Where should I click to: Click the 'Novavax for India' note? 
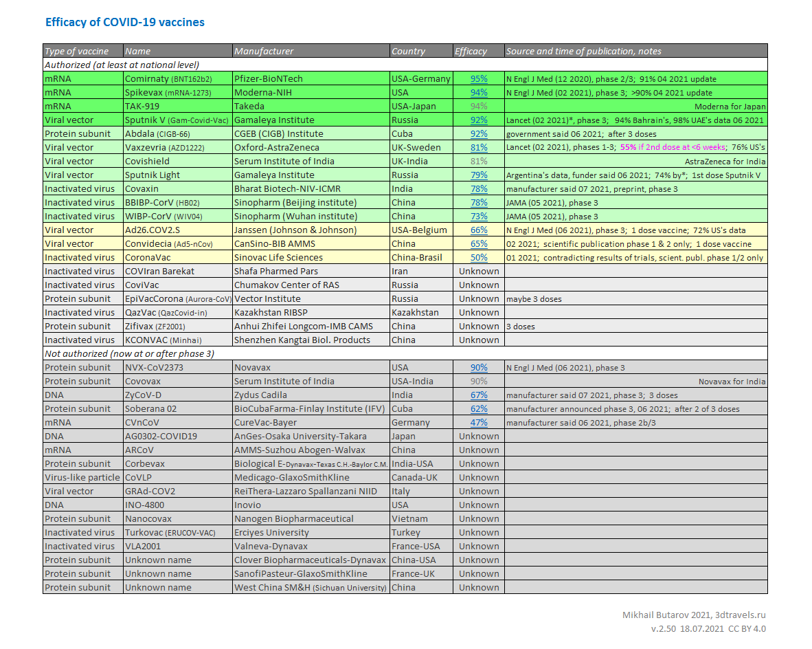732,382
